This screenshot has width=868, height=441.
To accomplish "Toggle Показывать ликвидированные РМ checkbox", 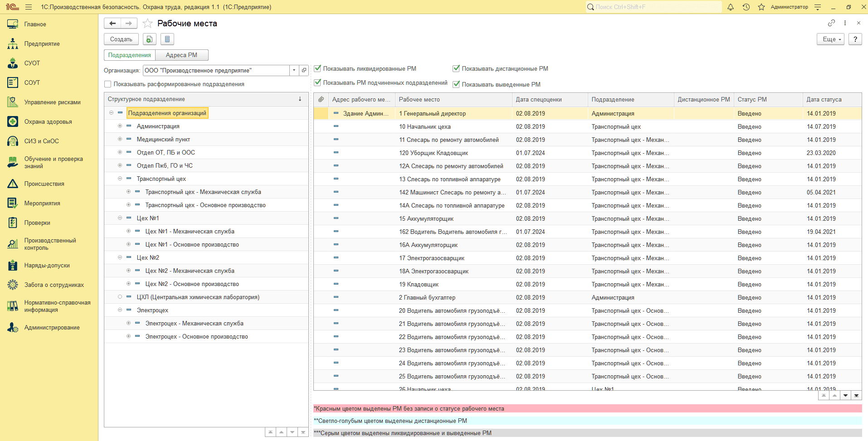I will [x=317, y=69].
